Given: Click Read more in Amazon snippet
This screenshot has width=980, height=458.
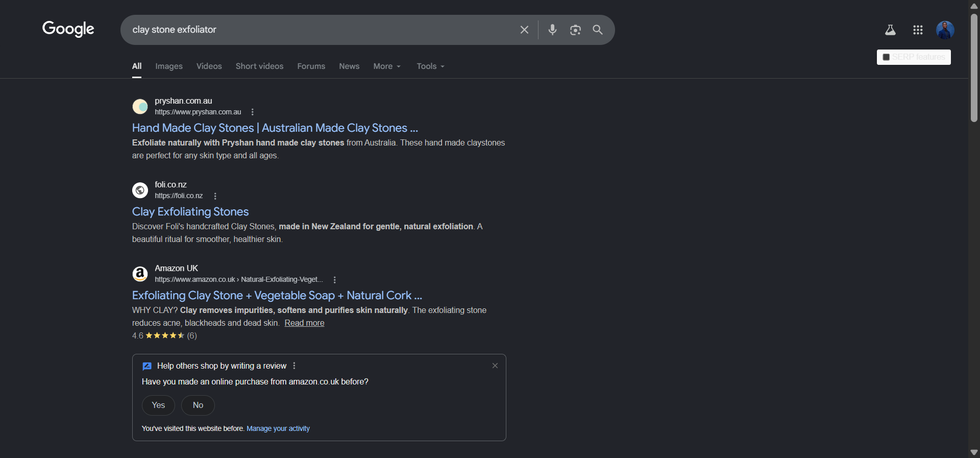Looking at the screenshot, I should 304,323.
